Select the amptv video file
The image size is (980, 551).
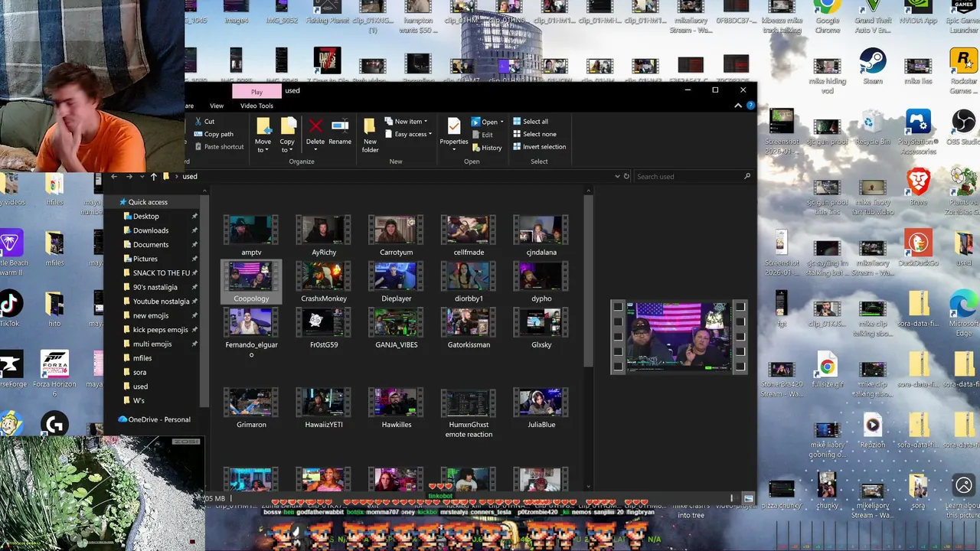coord(251,236)
